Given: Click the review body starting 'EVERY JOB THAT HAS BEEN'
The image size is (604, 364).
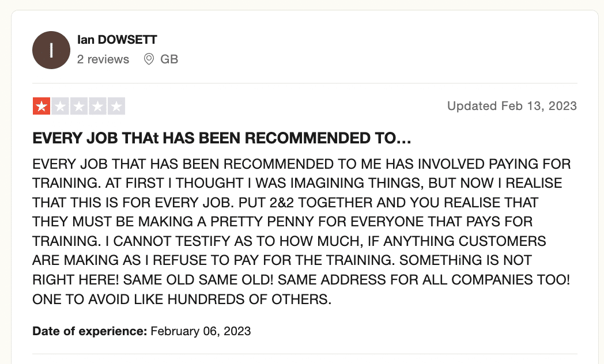Looking at the screenshot, I should pyautogui.click(x=301, y=232).
